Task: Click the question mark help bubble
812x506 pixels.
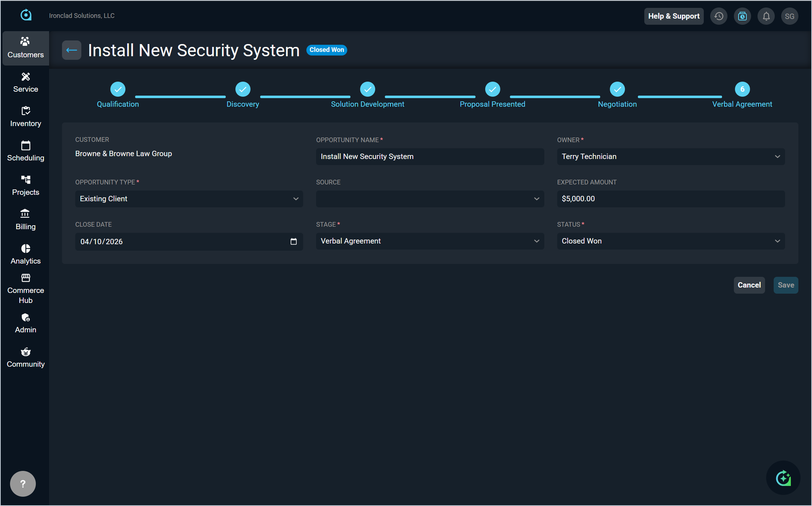Action: point(23,483)
